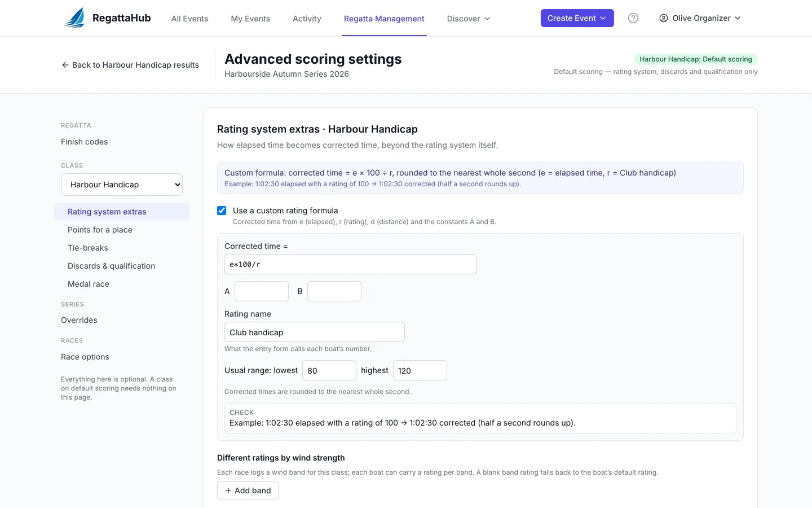Open the Harbour Handicap class selector
Screen dimensions: 812x508
(122, 185)
